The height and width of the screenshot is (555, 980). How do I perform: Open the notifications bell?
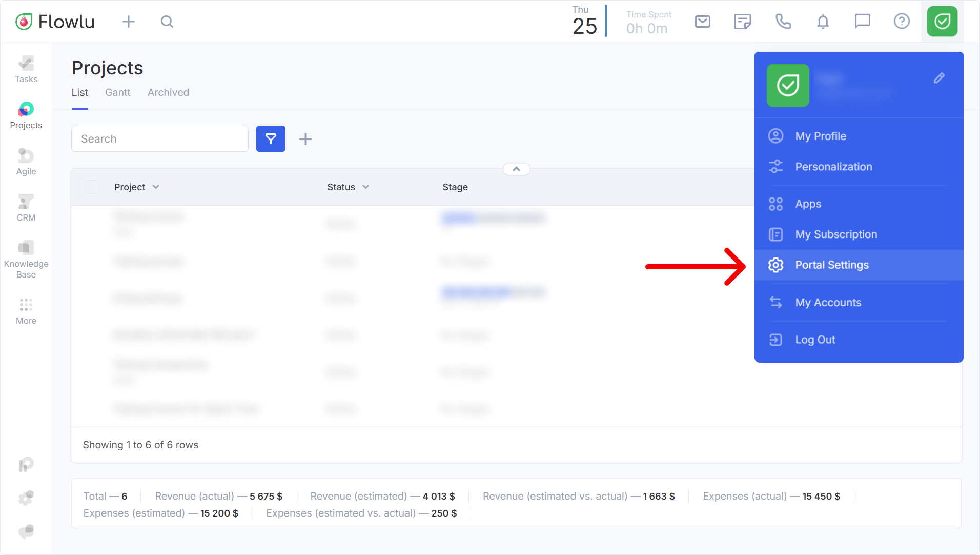[823, 22]
